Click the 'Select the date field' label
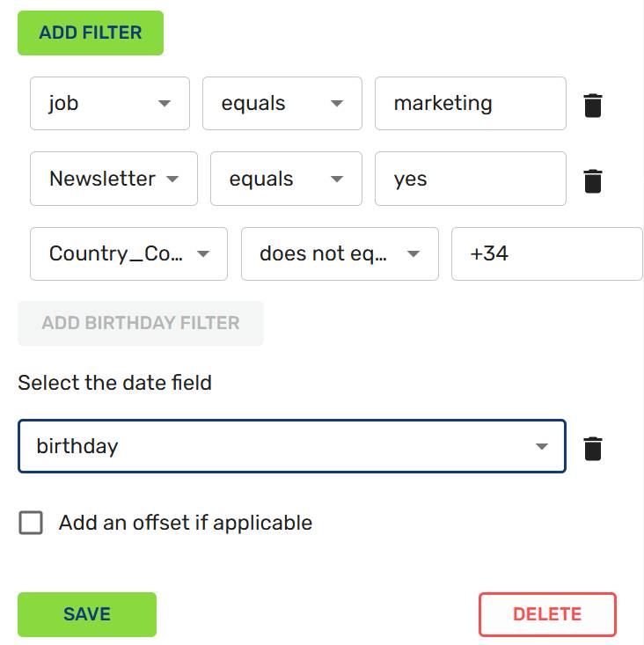The image size is (644, 645). point(114,383)
